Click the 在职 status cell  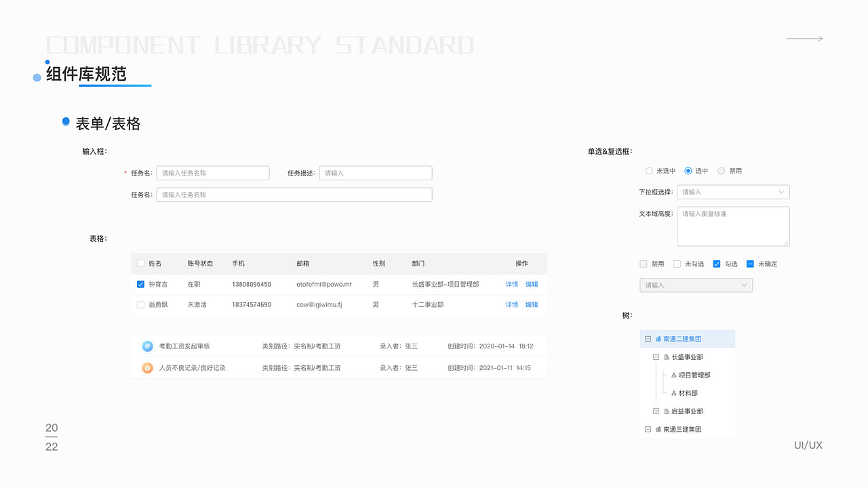click(x=194, y=285)
